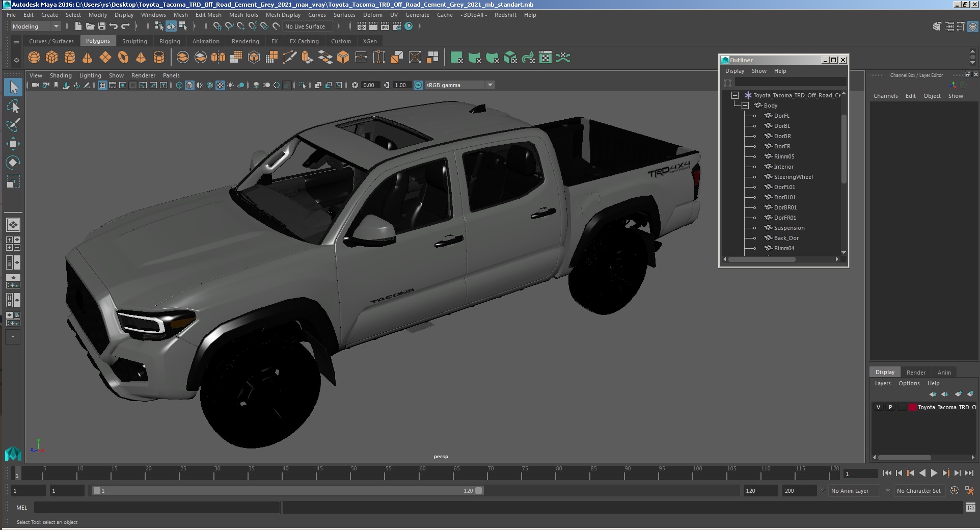Click the MEL command language label
Viewport: 980px width, 530px height.
(x=21, y=508)
